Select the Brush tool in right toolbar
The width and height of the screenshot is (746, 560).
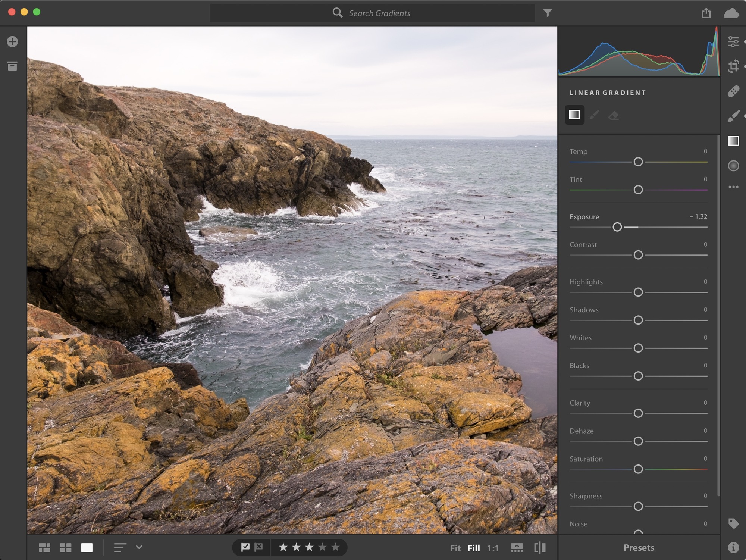[733, 116]
